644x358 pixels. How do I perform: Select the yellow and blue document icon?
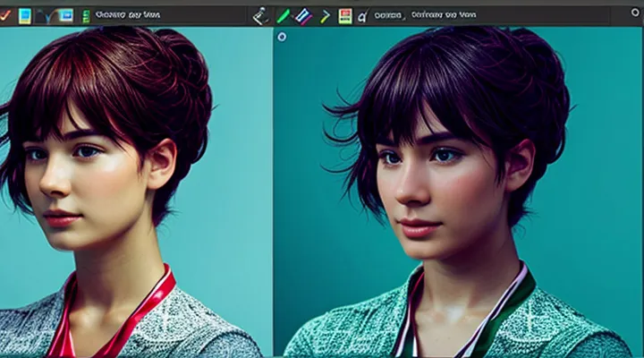(25, 15)
